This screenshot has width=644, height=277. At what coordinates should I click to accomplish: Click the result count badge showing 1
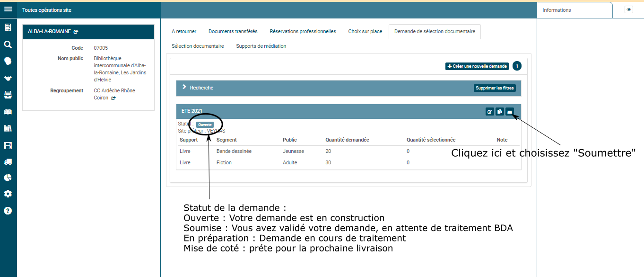coord(517,66)
